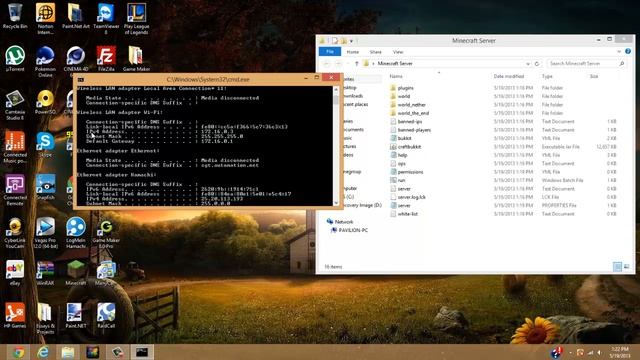
Task: Launch CyberLink YouCam shortcut
Action: (15, 233)
